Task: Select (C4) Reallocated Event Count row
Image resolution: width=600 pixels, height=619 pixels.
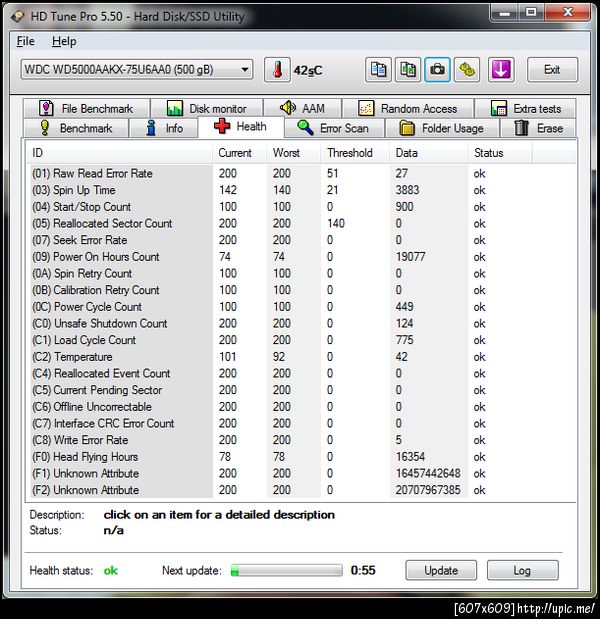Action: point(301,373)
